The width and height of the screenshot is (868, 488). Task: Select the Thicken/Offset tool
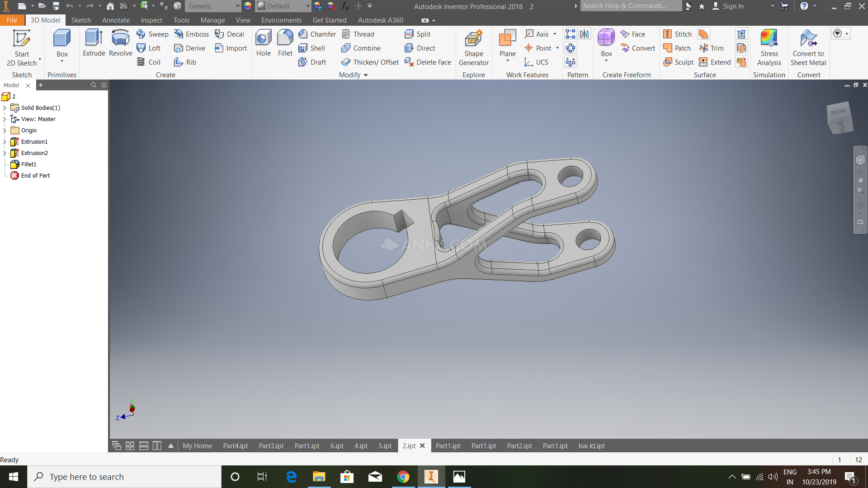[x=370, y=62]
